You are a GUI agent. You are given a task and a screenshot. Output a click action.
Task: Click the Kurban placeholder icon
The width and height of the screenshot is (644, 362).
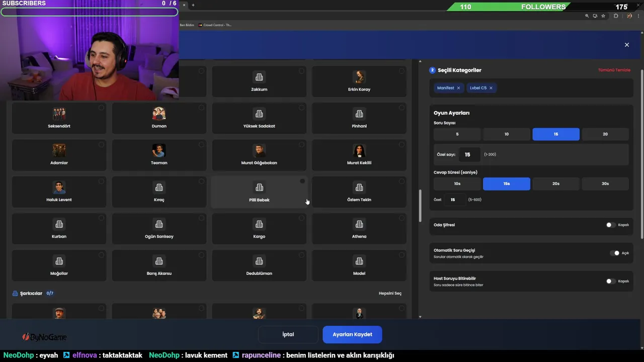[59, 224]
